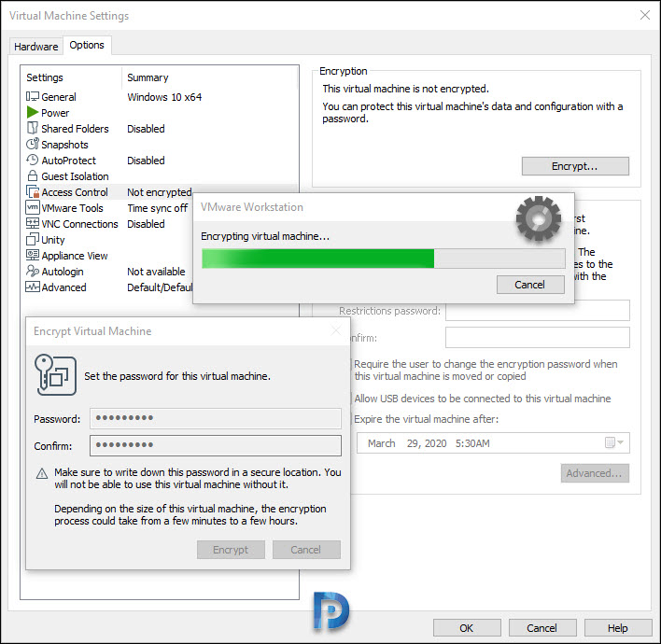Select VMware Tools setting
The width and height of the screenshot is (661, 644).
coord(72,208)
